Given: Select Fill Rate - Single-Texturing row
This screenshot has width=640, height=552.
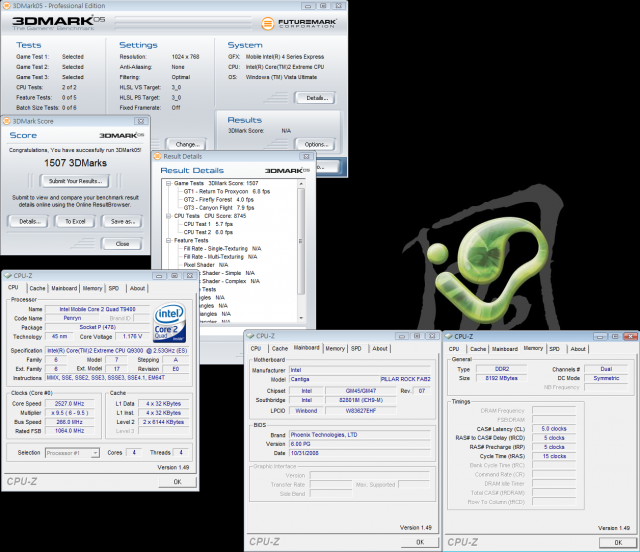Looking at the screenshot, I should tap(222, 249).
